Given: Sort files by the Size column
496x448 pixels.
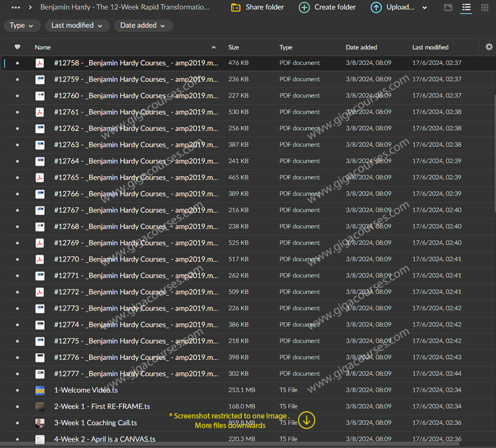Looking at the screenshot, I should (233, 47).
